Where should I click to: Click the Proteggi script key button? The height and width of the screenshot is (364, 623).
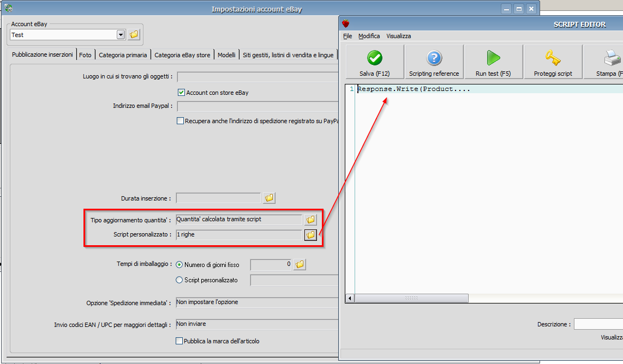pyautogui.click(x=553, y=62)
